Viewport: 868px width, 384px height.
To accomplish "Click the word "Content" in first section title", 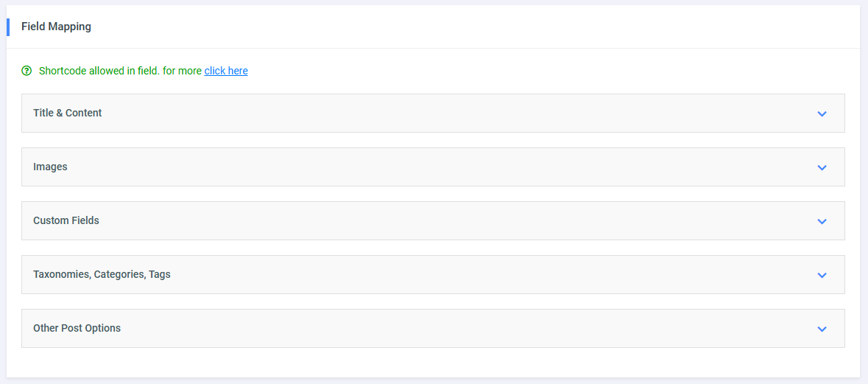I will 84,113.
